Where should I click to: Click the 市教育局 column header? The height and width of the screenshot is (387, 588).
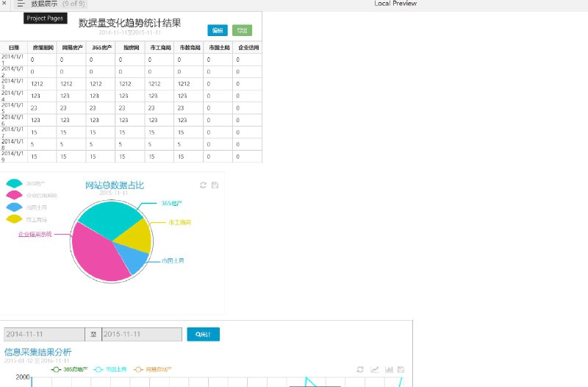coord(190,48)
